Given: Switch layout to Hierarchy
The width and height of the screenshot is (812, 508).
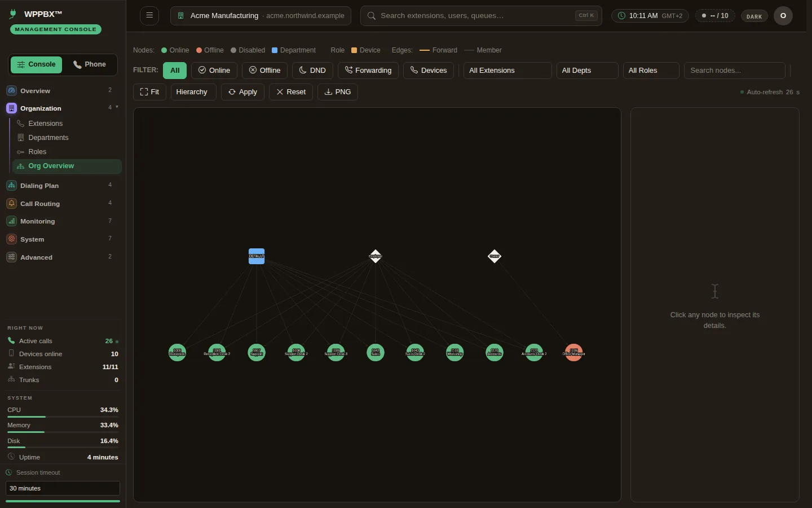Looking at the screenshot, I should 193,92.
